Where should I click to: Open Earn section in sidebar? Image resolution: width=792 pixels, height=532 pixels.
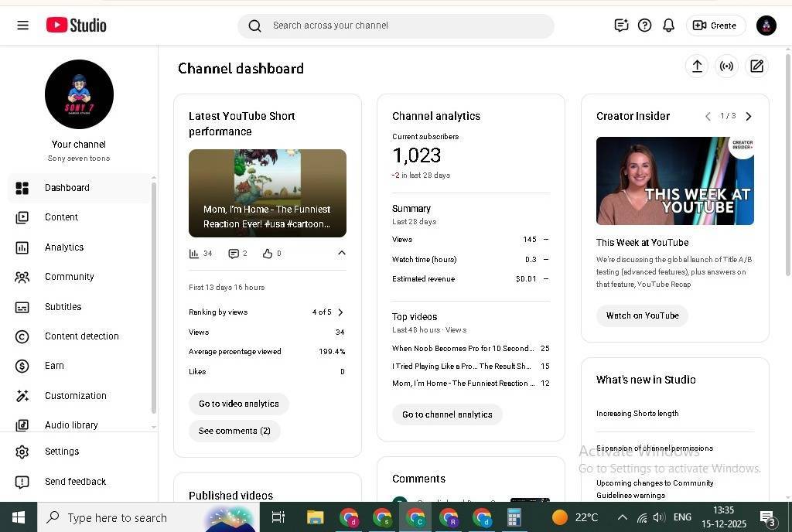click(x=54, y=366)
